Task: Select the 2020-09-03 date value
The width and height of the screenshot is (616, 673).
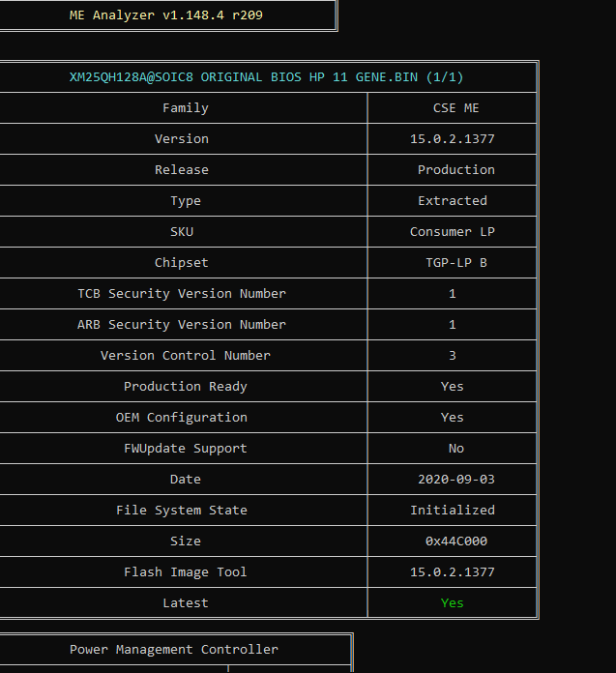Action: [x=455, y=479]
